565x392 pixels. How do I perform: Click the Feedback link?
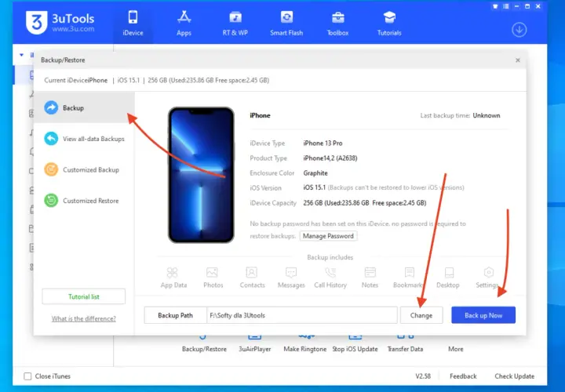click(x=463, y=376)
